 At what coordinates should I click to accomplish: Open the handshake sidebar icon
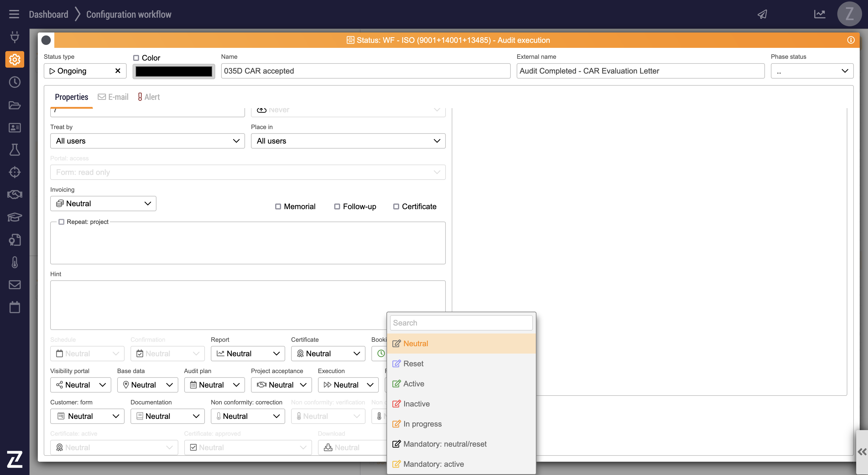14,194
